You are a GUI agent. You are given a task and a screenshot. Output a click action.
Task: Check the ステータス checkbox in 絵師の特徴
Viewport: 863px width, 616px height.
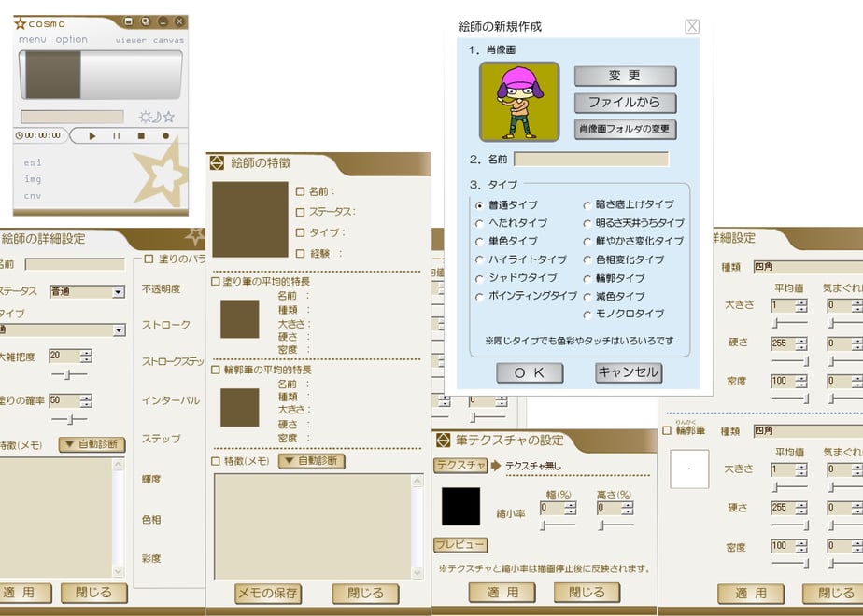coord(300,212)
